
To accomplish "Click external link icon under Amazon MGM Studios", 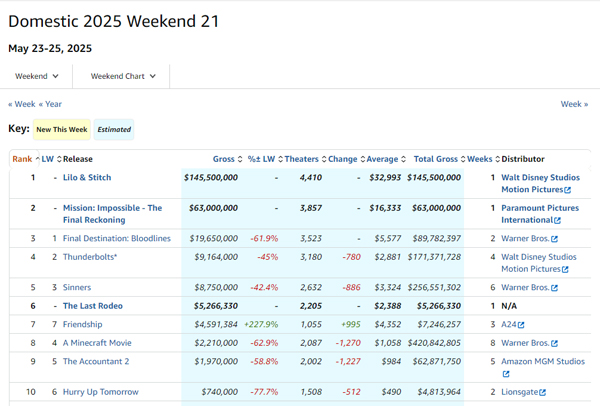I will click(x=506, y=374).
